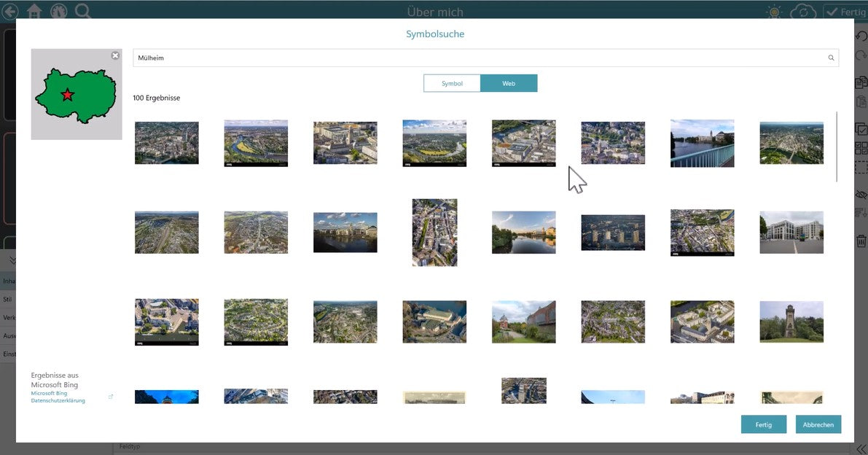Click the magnifier icon in search field
The height and width of the screenshot is (455, 868).
click(x=830, y=58)
